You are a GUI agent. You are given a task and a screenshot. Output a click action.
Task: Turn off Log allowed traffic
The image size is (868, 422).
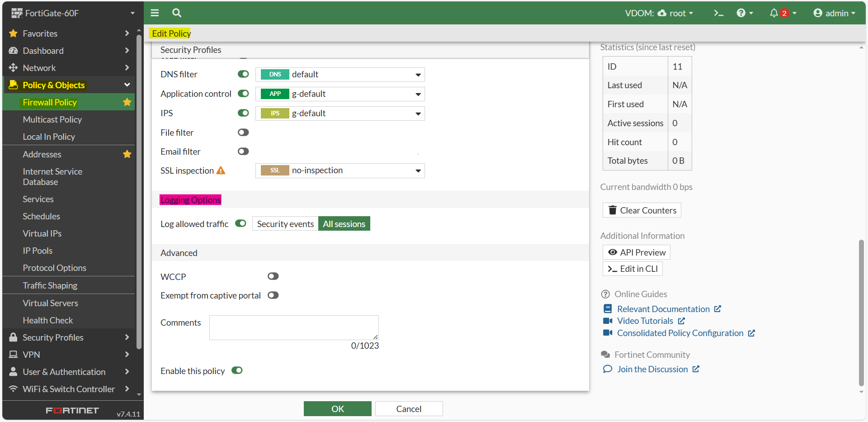coord(241,223)
